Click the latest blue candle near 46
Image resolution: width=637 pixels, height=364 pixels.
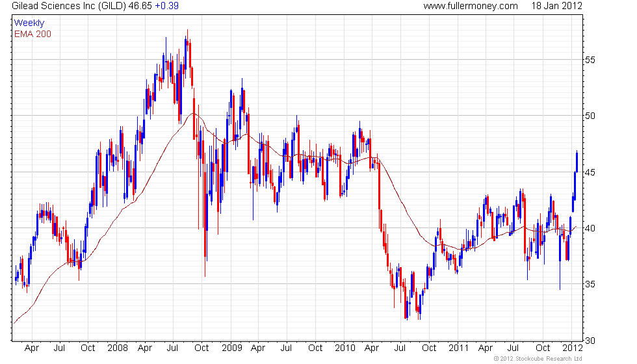577,161
